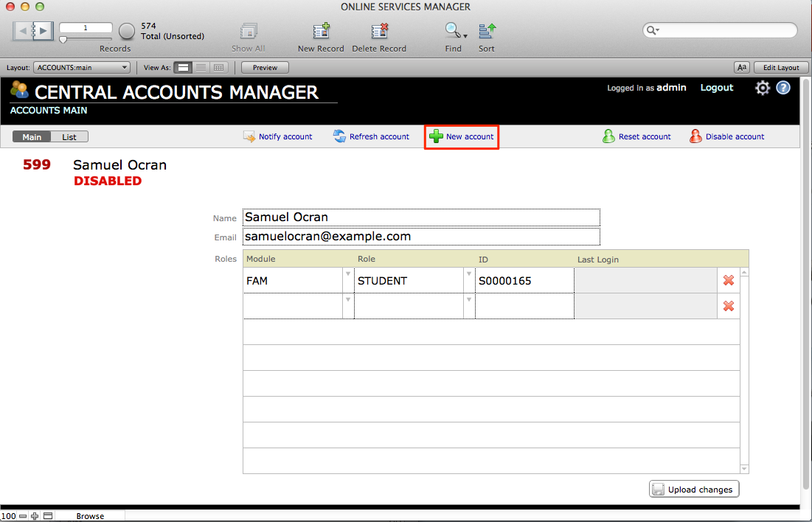Click the Email input field
Viewport: 812px width, 522px height.
point(421,237)
